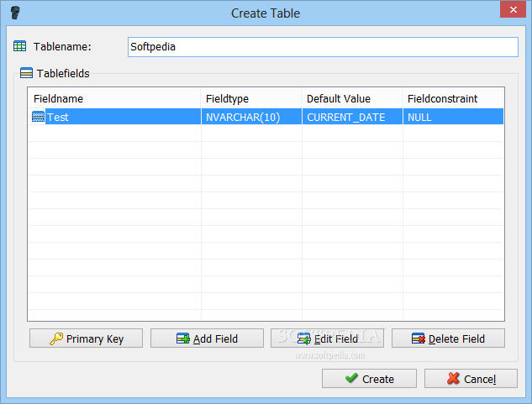Set Primary Key with the key button
532x404 pixels.
click(86, 338)
